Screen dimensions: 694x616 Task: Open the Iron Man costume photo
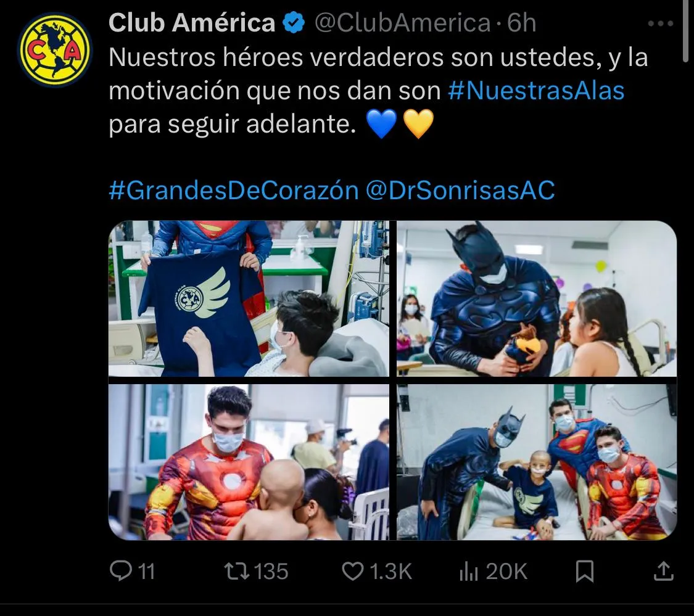[x=249, y=462]
